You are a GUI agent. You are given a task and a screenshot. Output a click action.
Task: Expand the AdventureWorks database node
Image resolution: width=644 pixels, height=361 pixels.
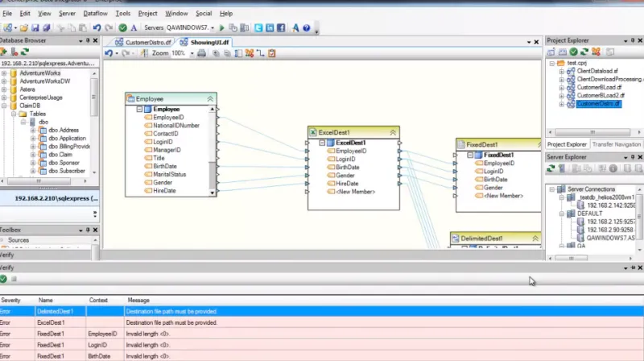point(4,73)
